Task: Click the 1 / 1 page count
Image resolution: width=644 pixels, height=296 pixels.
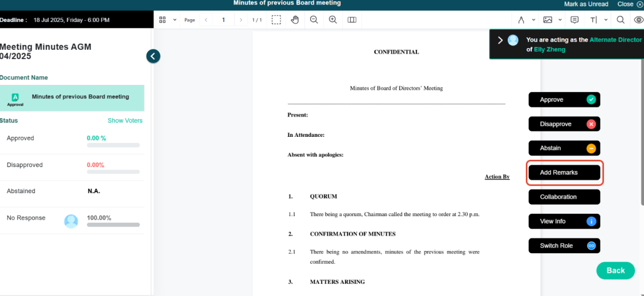Action: 257,20
